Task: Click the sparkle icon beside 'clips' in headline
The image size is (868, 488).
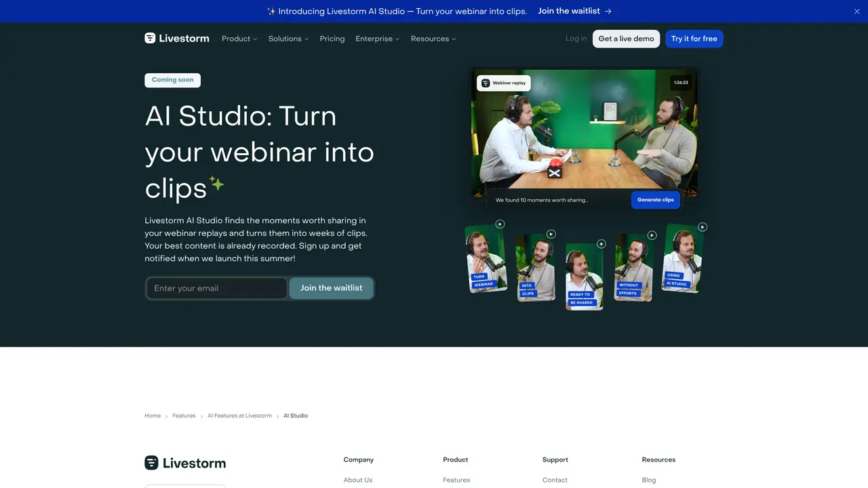Action: (x=216, y=183)
